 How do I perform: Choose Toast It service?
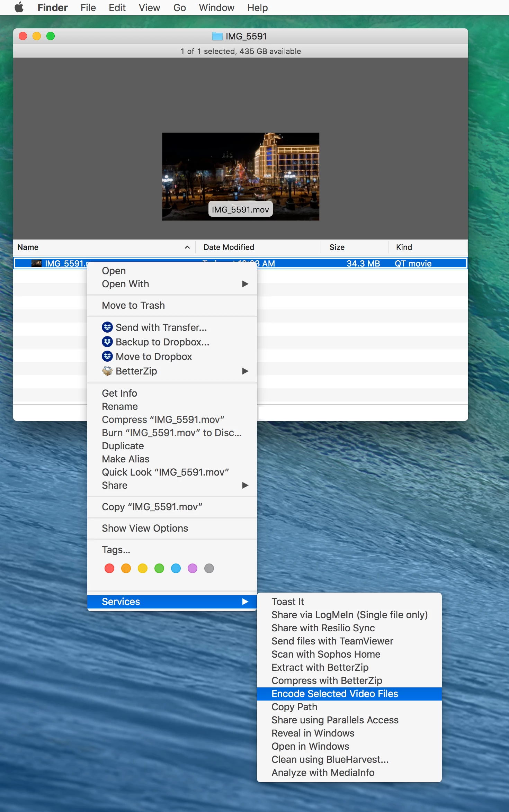[349, 602]
